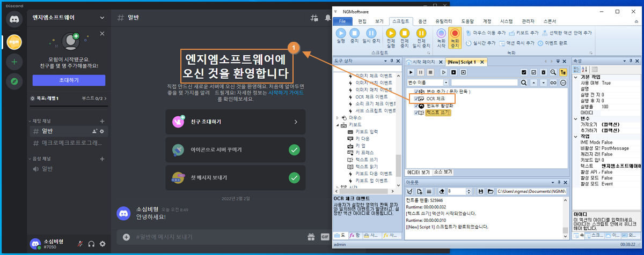Open the 옵션 ribbon tab

[422, 21]
